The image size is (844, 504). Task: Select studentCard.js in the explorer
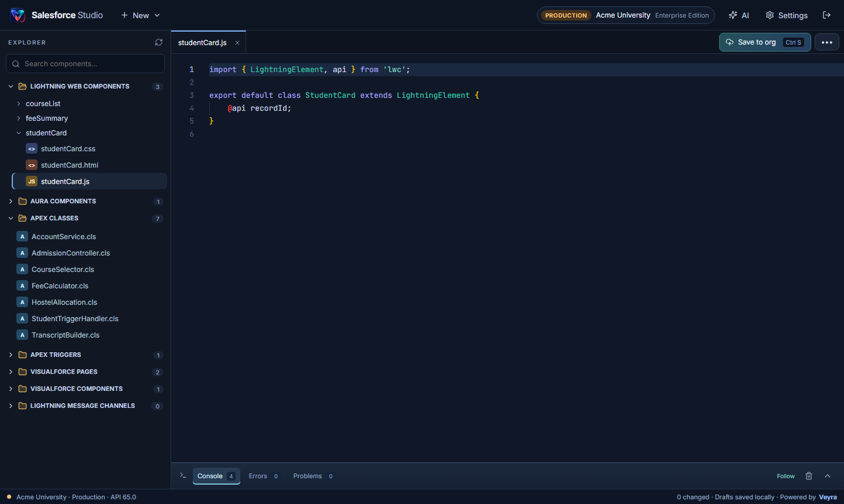(x=89, y=182)
